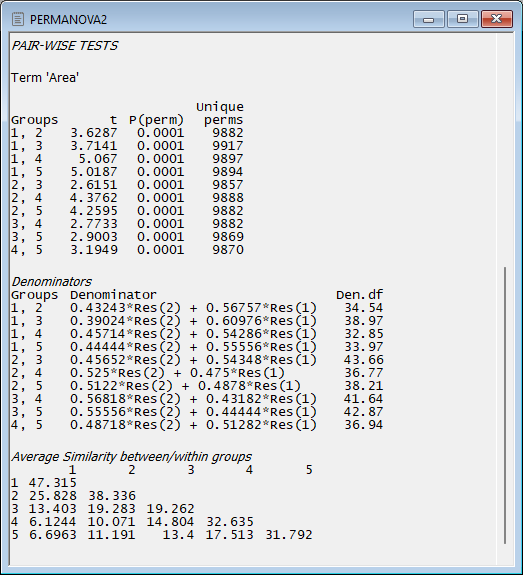Click the 'Denominators' italic heading
This screenshot has height=575, width=523.
coord(52,282)
